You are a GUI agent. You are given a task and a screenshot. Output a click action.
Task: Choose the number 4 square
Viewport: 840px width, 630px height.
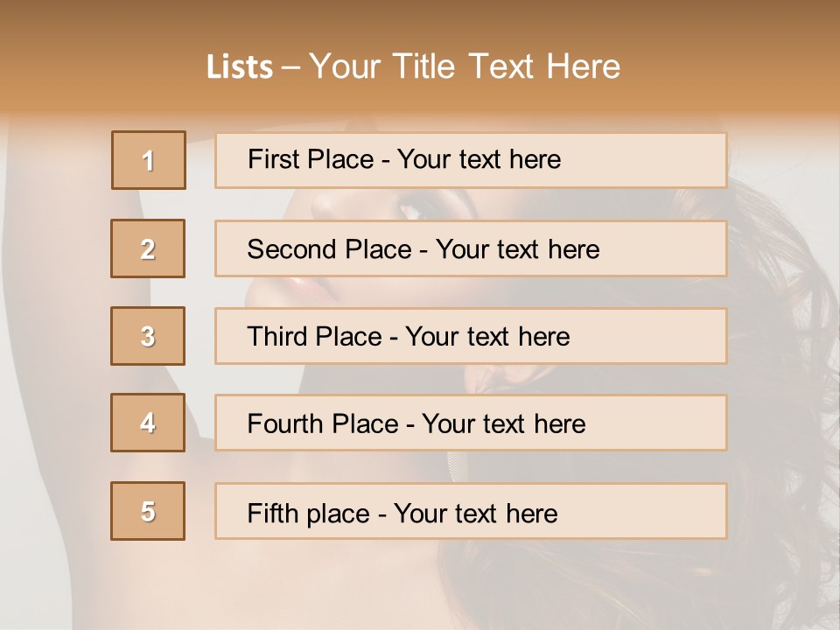[148, 423]
